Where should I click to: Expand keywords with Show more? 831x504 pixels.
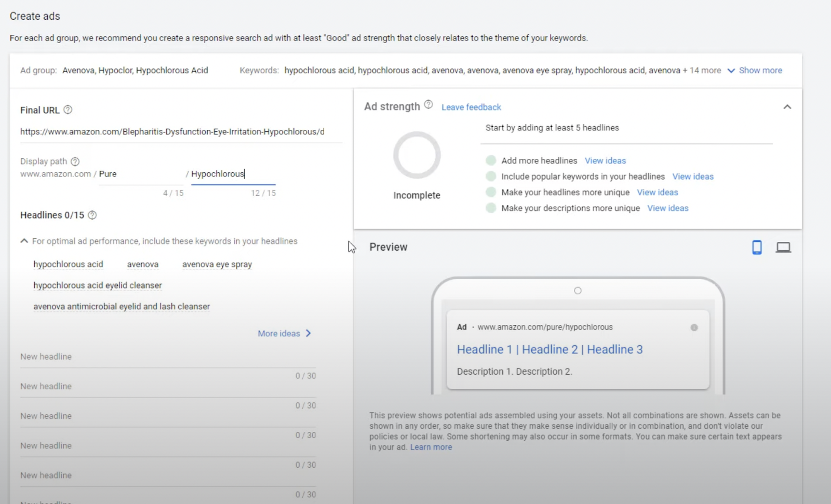(x=755, y=70)
